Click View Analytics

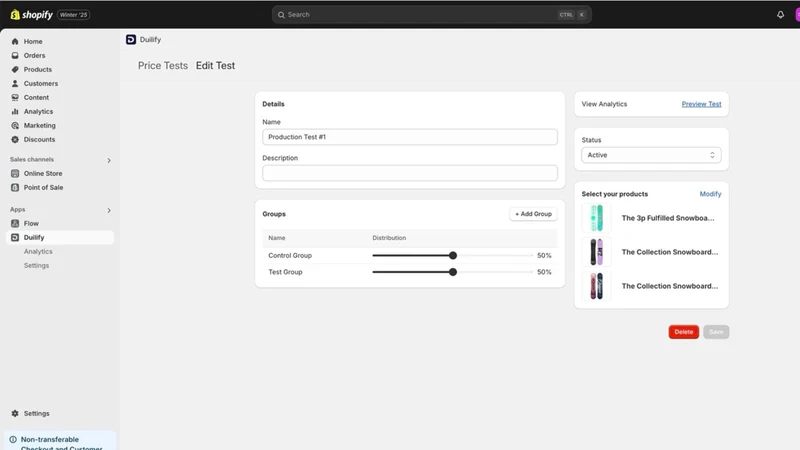point(604,104)
